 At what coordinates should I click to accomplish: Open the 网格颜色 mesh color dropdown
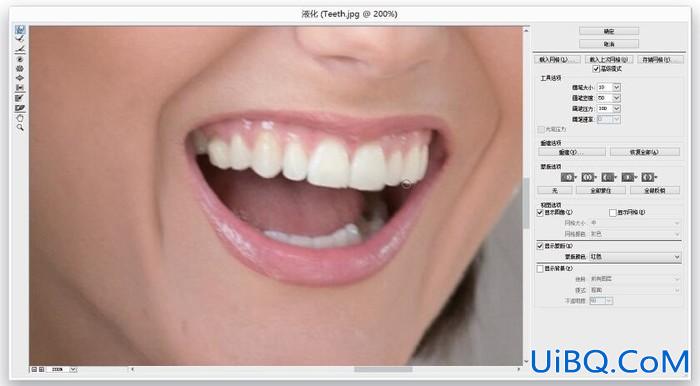pyautogui.click(x=635, y=234)
